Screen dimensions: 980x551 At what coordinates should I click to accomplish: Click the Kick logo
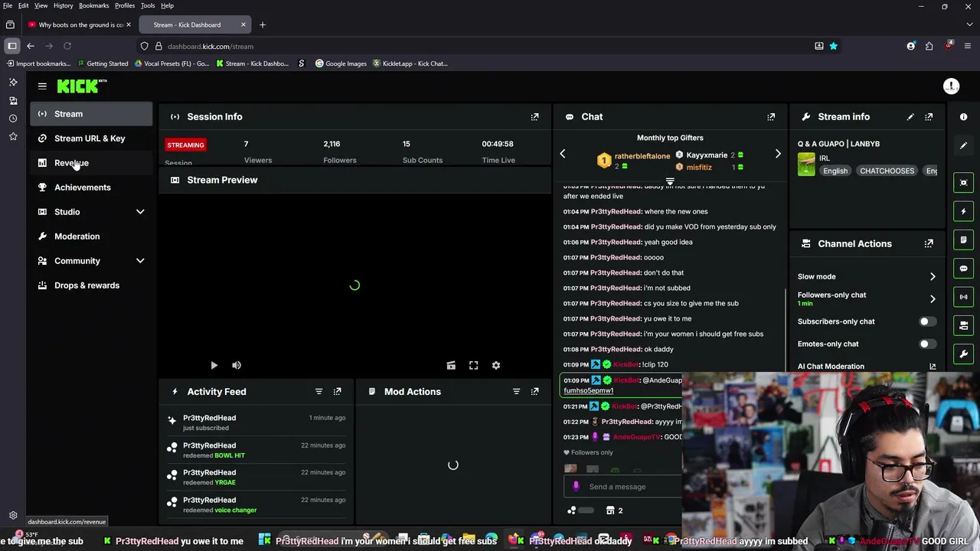pos(81,86)
